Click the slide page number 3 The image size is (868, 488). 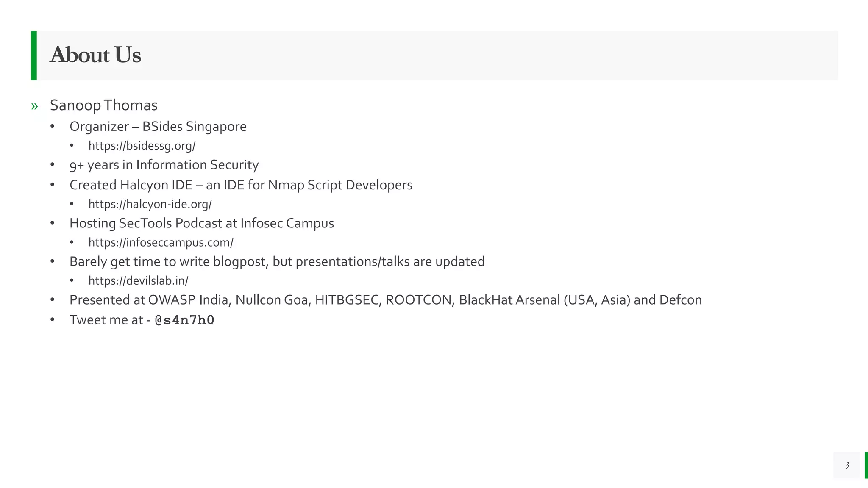click(x=846, y=465)
